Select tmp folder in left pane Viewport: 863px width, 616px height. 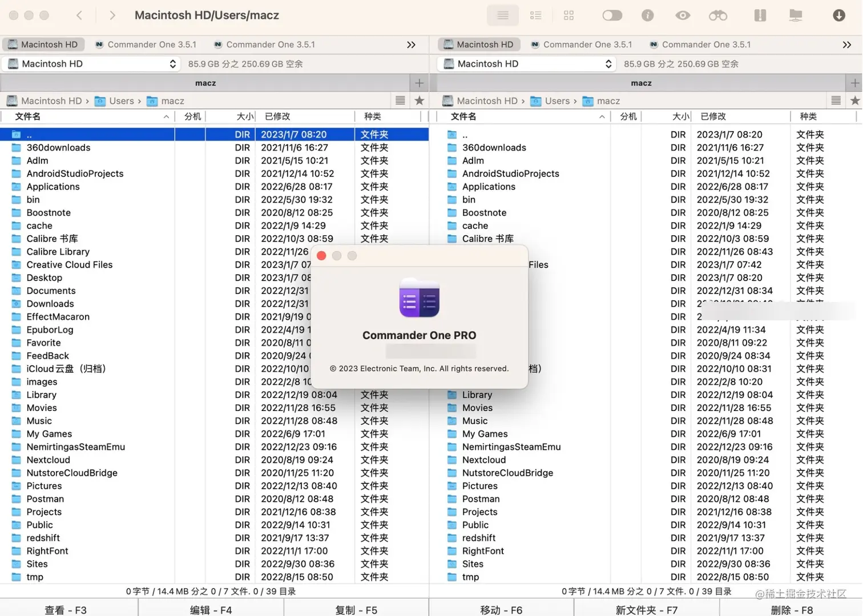point(215,577)
